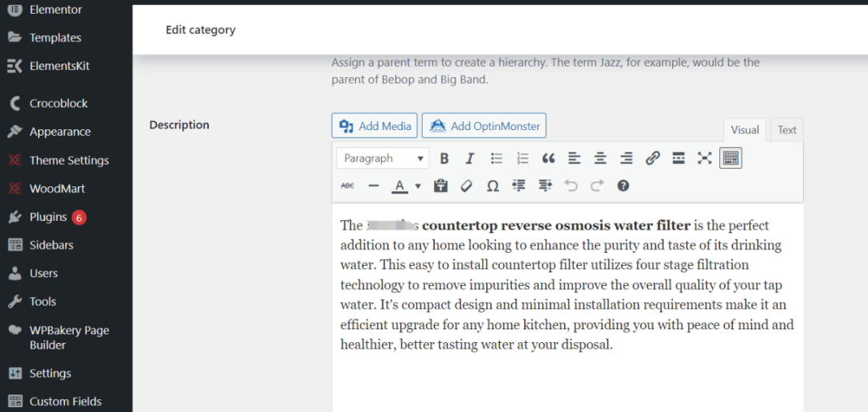Click the insert/edit link icon
The width and height of the screenshot is (868, 412).
pos(653,158)
